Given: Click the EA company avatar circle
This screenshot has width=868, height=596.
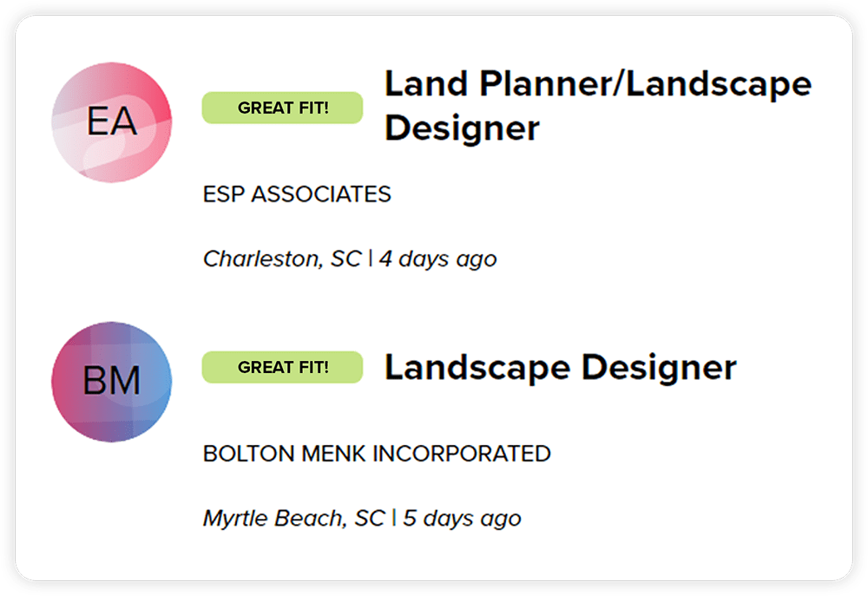Looking at the screenshot, I should click(x=112, y=122).
